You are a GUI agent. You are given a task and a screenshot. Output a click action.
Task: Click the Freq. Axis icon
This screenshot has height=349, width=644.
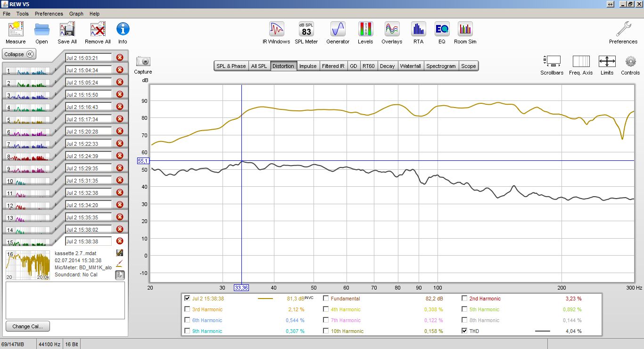[581, 61]
